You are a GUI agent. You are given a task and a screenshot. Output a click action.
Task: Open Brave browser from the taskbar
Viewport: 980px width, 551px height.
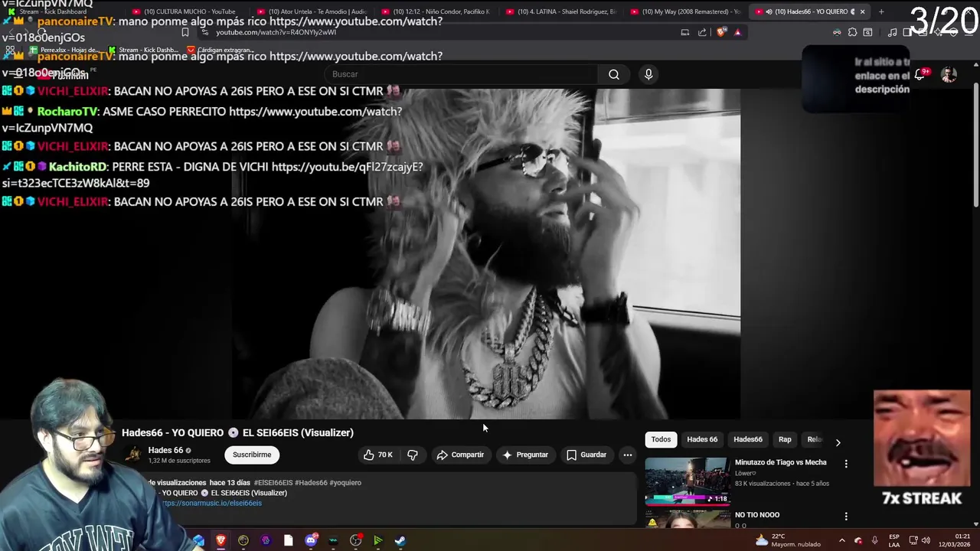(x=220, y=540)
